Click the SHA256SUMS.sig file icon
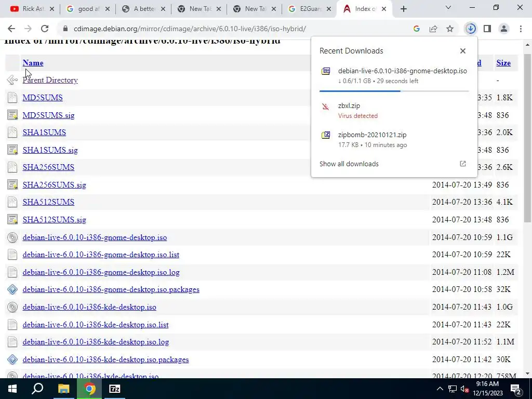 pyautogui.click(x=12, y=185)
